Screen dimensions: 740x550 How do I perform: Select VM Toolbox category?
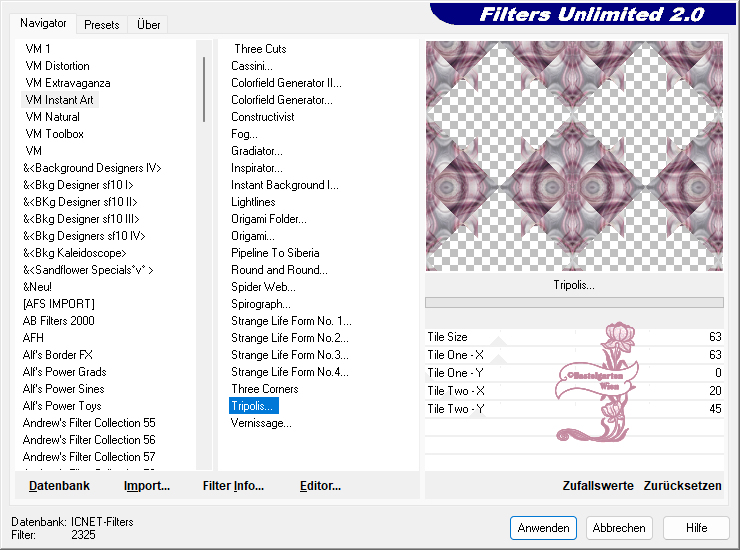54,134
